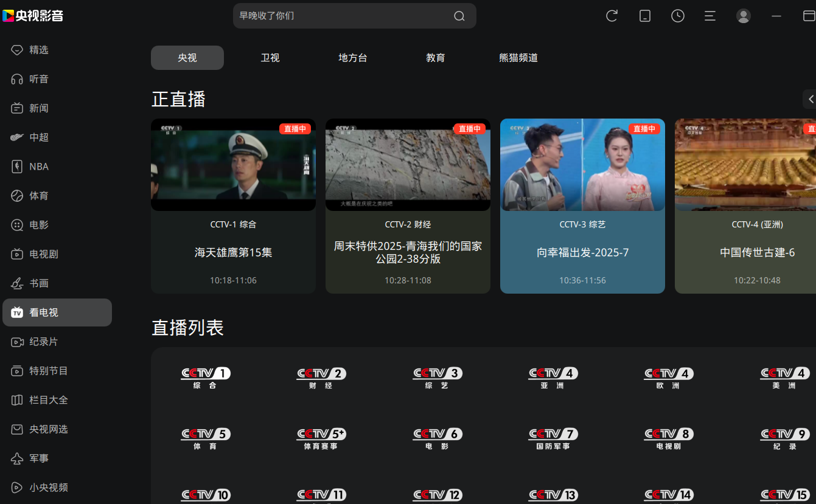The height and width of the screenshot is (504, 816).
Task: Open CCTV-5+ 体育赛事 channel logo
Action: pyautogui.click(x=321, y=438)
